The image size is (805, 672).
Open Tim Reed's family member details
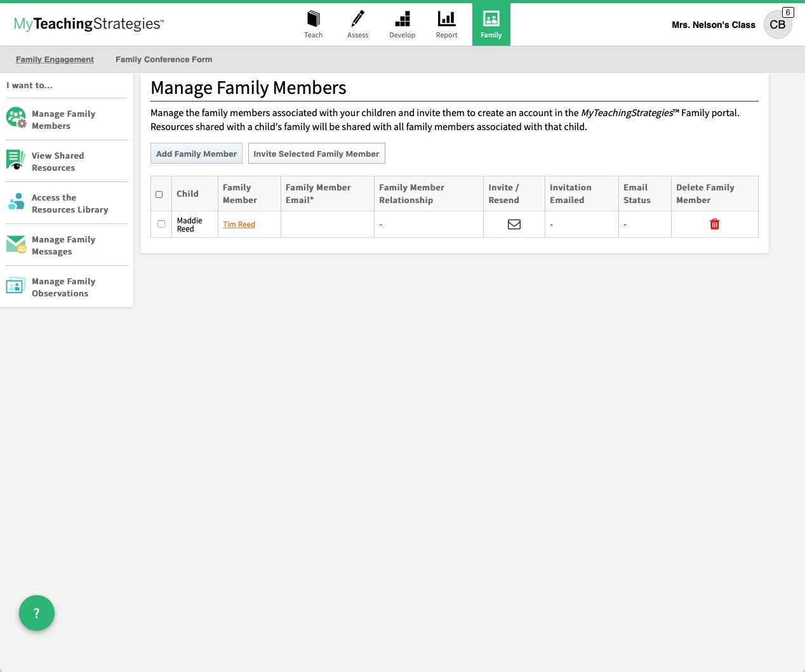point(239,224)
